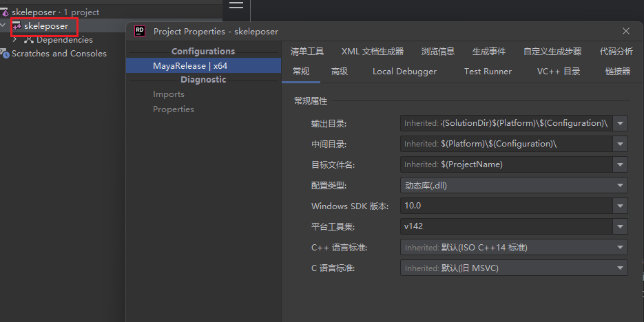Switch to the 生成事件 tab
Screen dimensions: 644x322
pyautogui.click(x=489, y=52)
